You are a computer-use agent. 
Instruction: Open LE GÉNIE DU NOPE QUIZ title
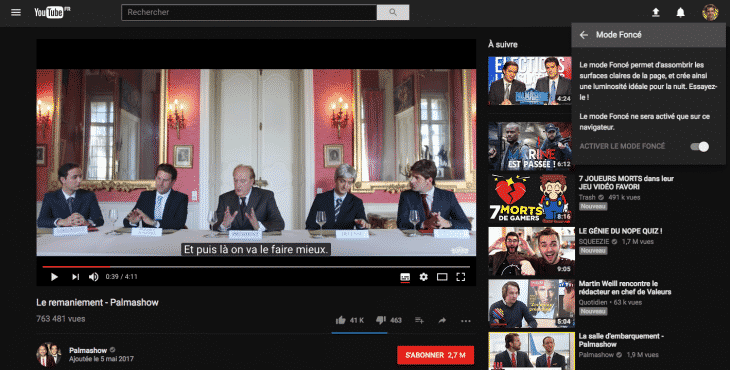coord(620,231)
